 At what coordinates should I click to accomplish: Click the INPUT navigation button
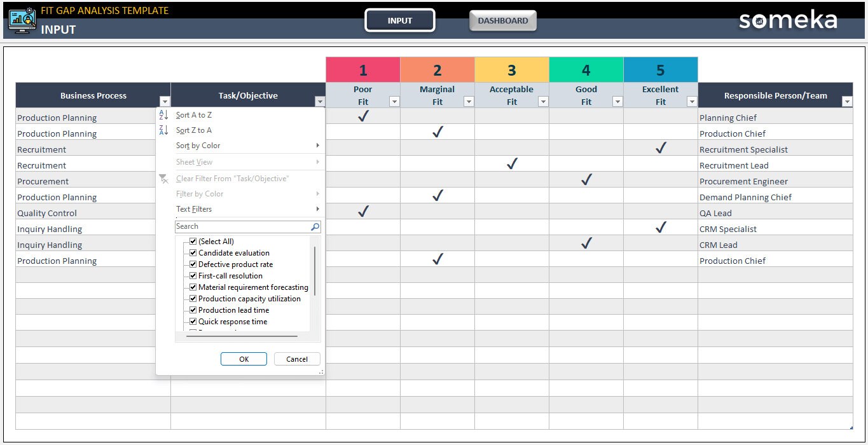coord(400,20)
